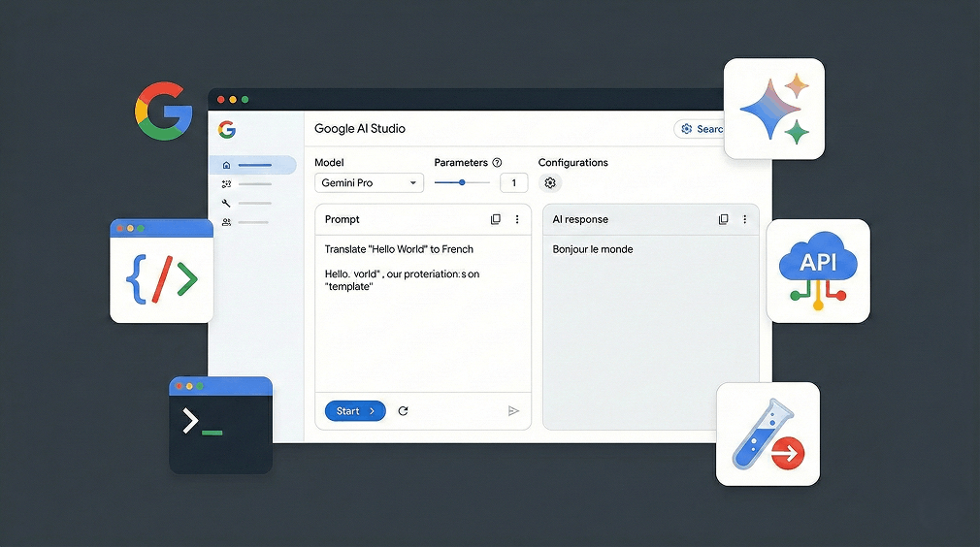Click the send arrow in Prompt panel
The image size is (980, 547).
point(513,411)
